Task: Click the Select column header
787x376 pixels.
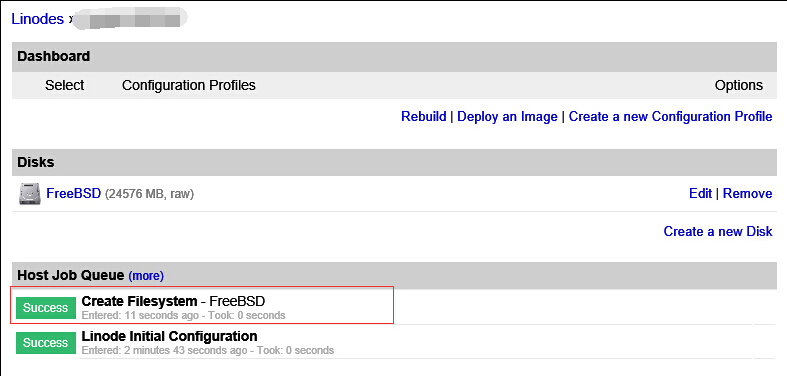Action: coord(65,85)
